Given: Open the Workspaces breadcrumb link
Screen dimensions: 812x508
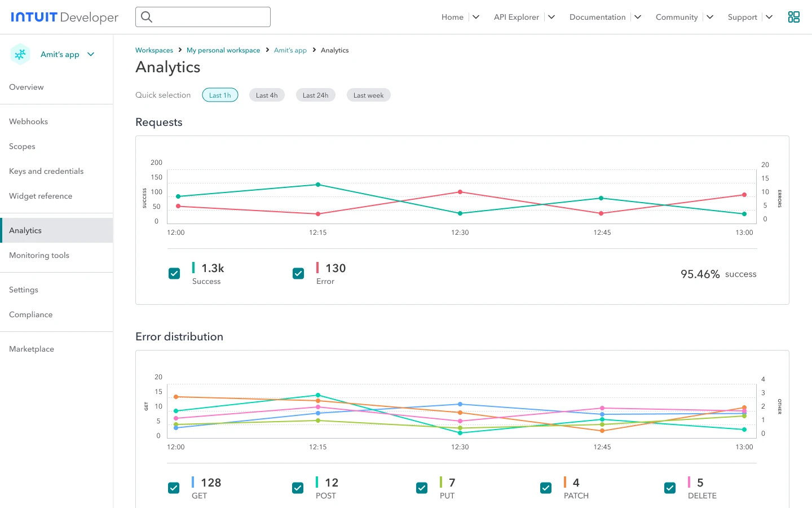Looking at the screenshot, I should click(154, 50).
